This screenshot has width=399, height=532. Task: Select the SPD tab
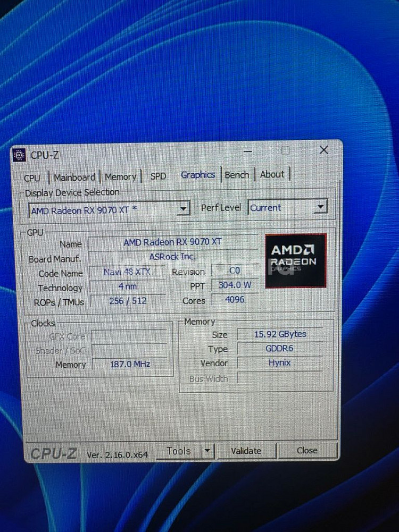[x=158, y=176]
